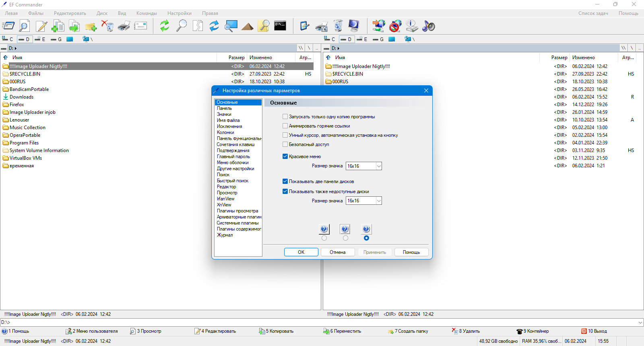Open the Файлы menu

pyautogui.click(x=36, y=13)
